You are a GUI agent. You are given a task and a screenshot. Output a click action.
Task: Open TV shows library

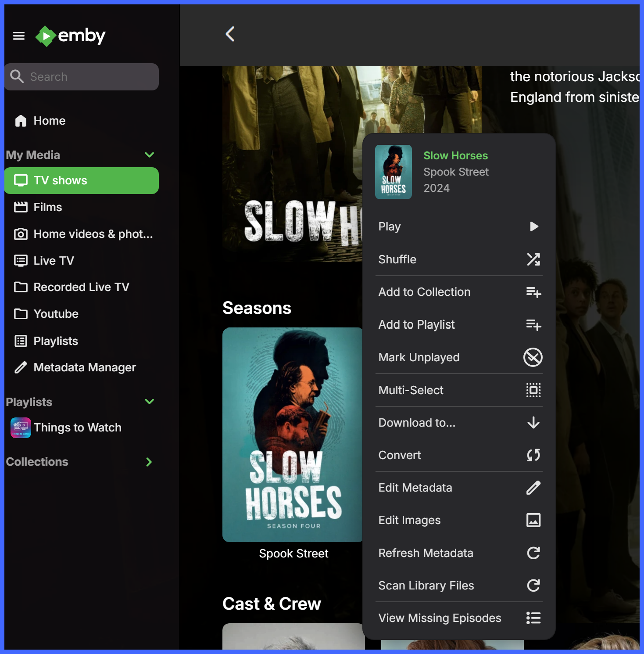pyautogui.click(x=82, y=180)
